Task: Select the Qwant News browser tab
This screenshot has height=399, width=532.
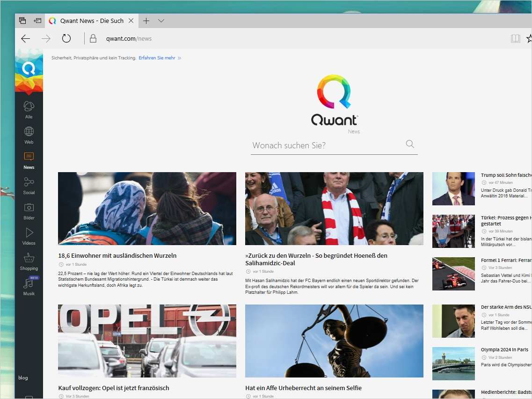Action: pos(91,21)
